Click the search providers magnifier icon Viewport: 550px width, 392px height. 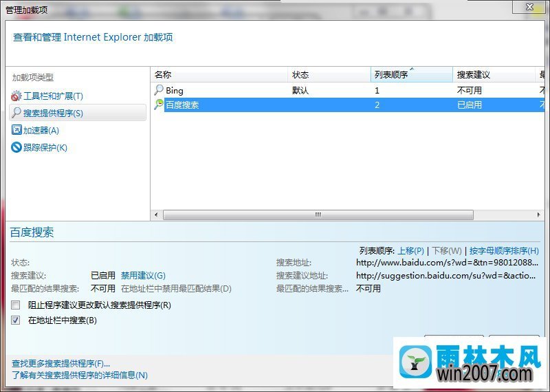pos(16,113)
